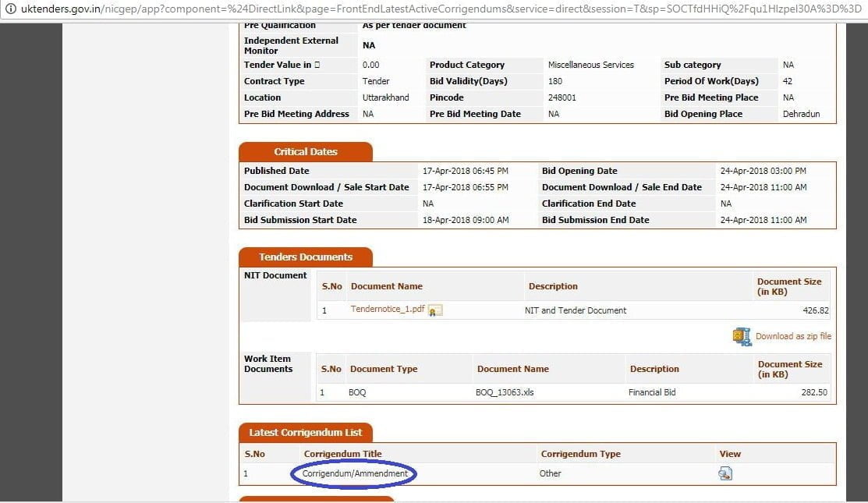The width and height of the screenshot is (868, 503).
Task: Click the Critical Dates section header
Action: [x=305, y=151]
